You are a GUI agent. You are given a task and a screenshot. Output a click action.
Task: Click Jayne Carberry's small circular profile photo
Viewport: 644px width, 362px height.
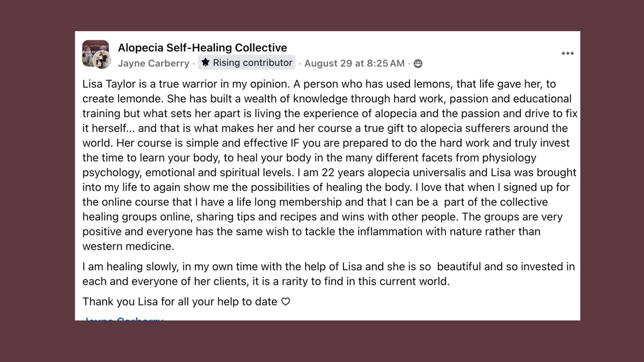[x=102, y=60]
